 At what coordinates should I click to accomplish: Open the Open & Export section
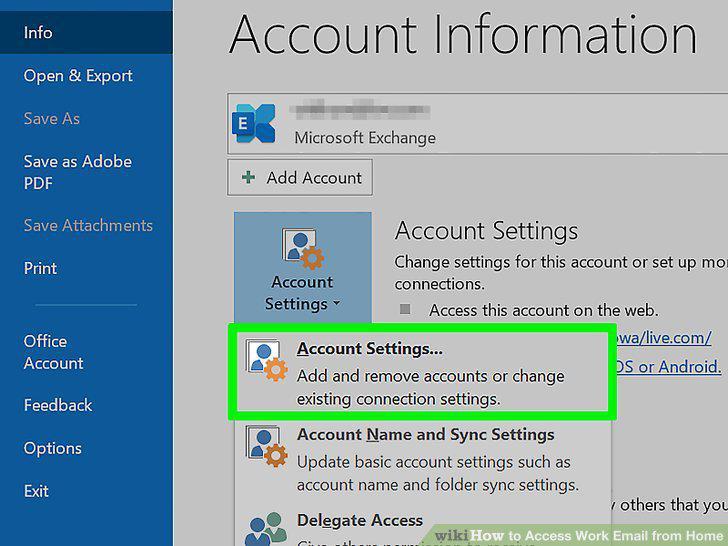click(x=78, y=75)
